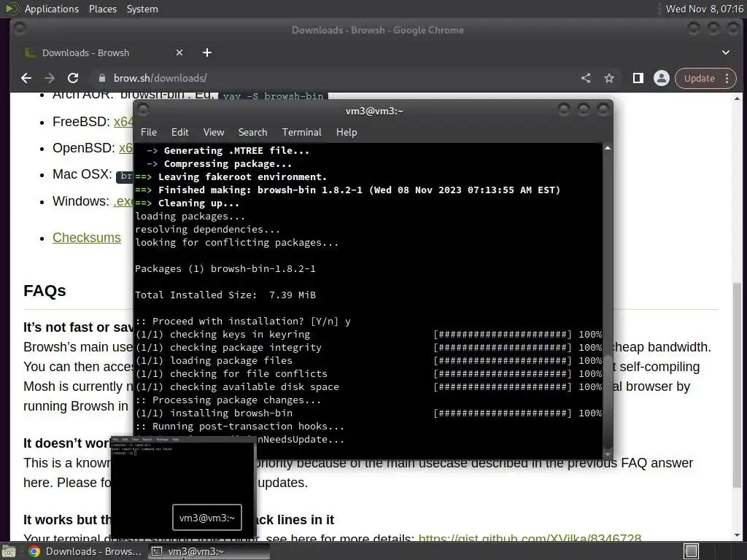Image resolution: width=747 pixels, height=560 pixels.
Task: Click the terminal window menu button at top-left
Action: click(143, 111)
